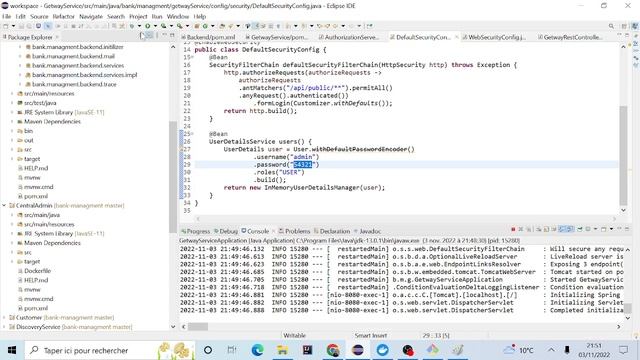Open the Debug icon dropdown arrow

pos(139,26)
